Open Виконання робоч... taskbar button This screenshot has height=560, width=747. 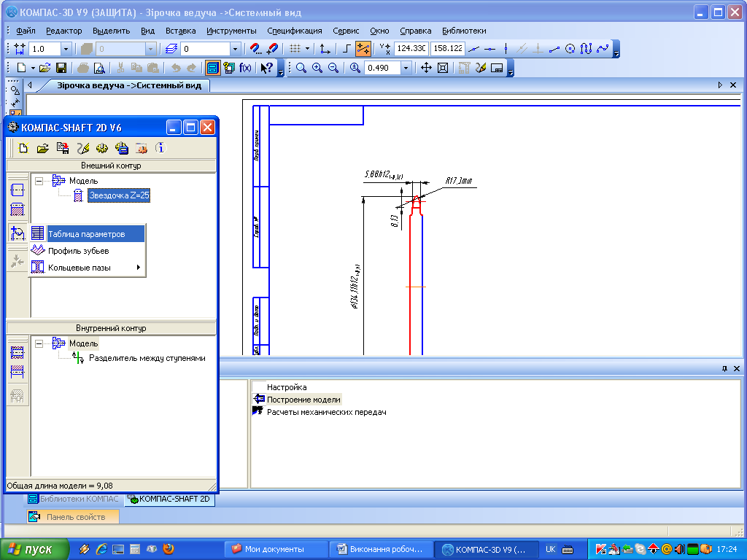[381, 550]
